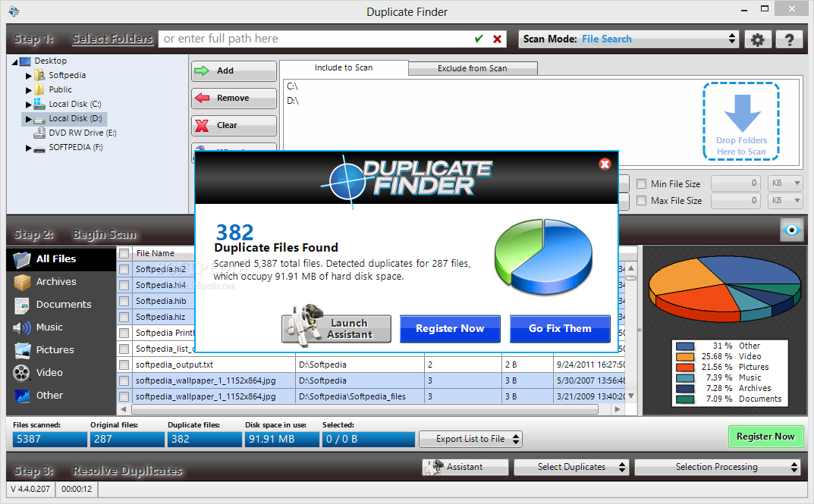
Task: Click the Go Fix Them button
Action: coord(560,329)
